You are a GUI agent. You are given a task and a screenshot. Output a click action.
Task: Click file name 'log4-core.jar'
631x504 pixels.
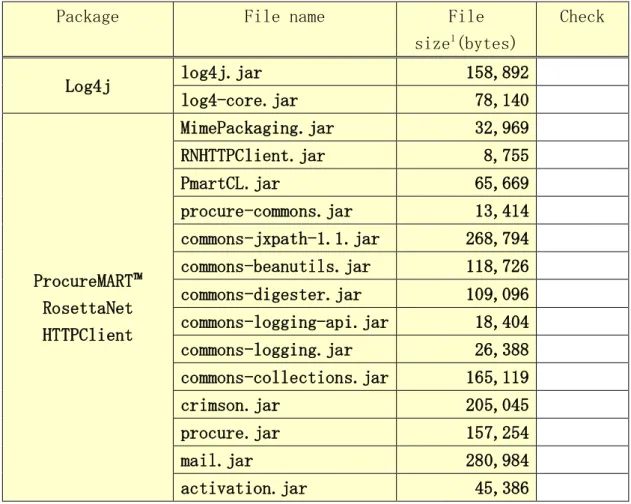coord(239,101)
